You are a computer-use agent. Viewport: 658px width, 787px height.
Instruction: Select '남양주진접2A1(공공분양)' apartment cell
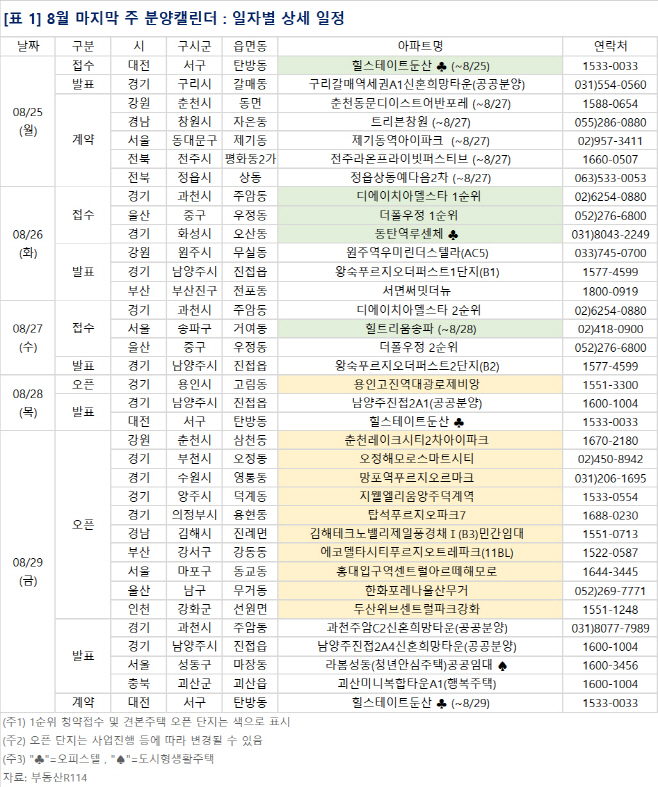420,403
